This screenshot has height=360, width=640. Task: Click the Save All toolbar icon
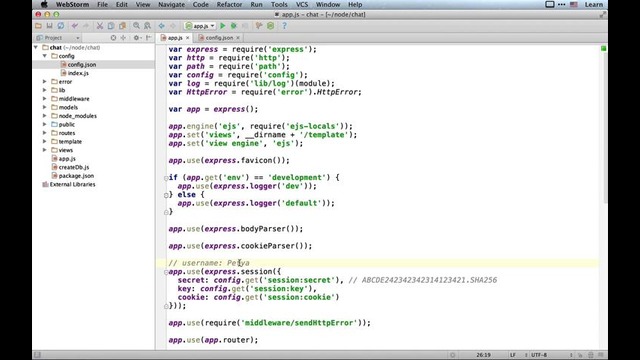click(x=49, y=26)
